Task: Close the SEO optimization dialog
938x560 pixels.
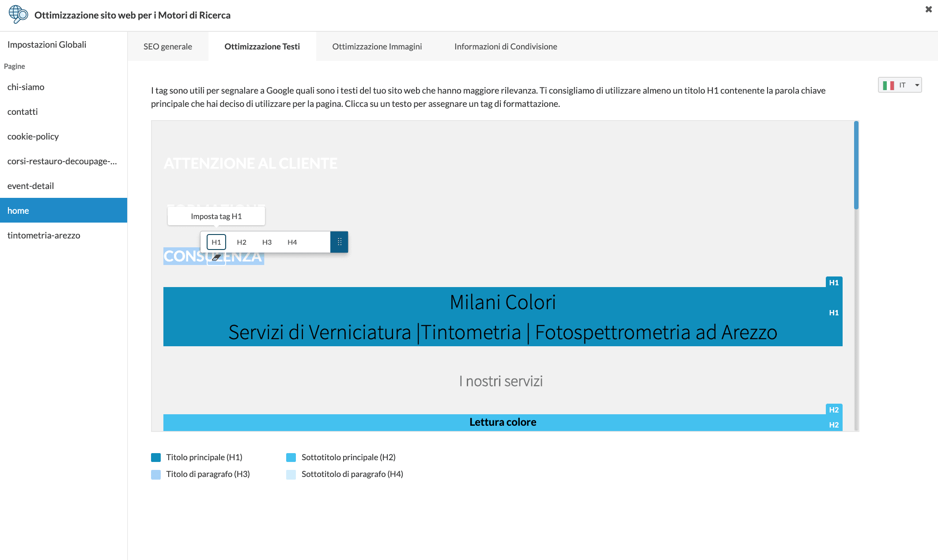Action: [x=928, y=9]
